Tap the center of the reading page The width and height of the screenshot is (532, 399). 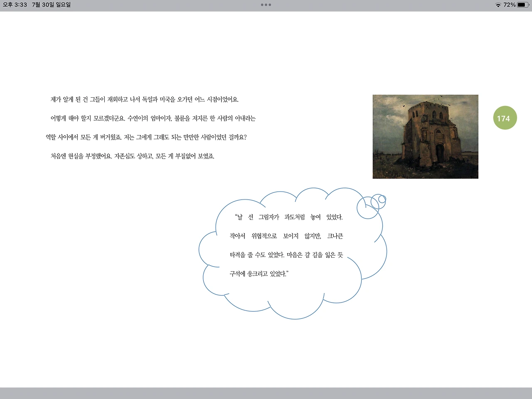[266, 199]
